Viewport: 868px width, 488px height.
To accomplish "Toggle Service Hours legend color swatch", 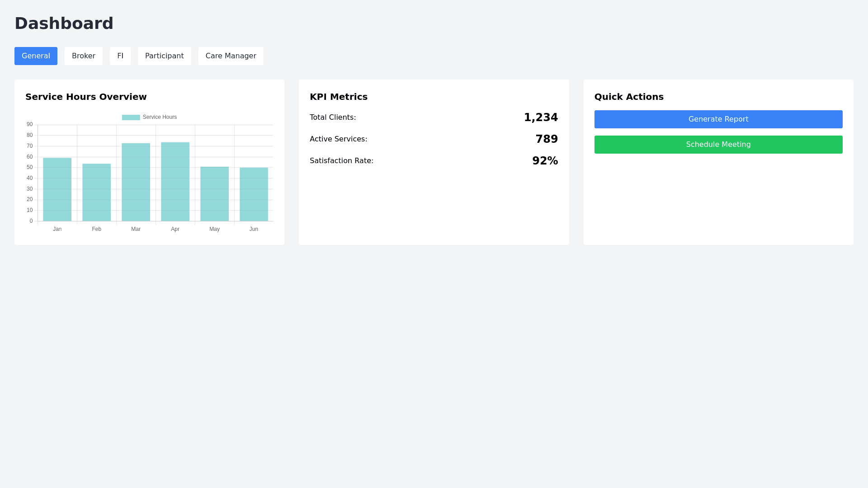I will click(131, 117).
